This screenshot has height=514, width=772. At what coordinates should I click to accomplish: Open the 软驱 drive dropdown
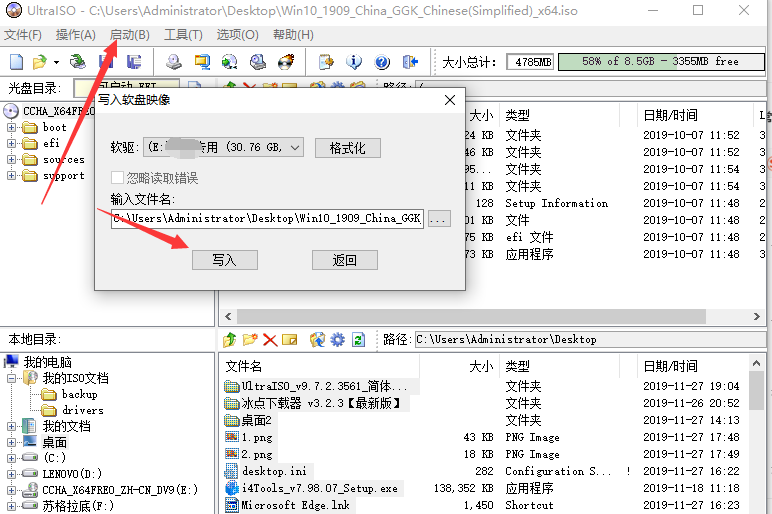click(x=224, y=147)
